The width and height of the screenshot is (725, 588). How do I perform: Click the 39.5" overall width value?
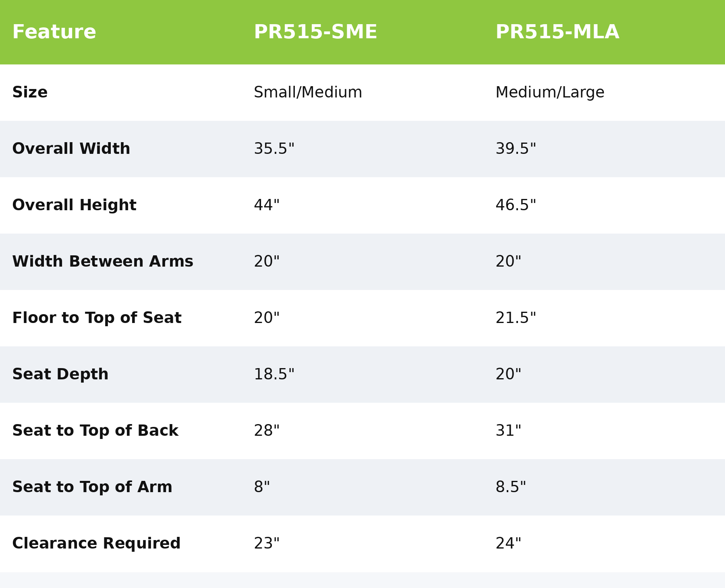(x=516, y=149)
